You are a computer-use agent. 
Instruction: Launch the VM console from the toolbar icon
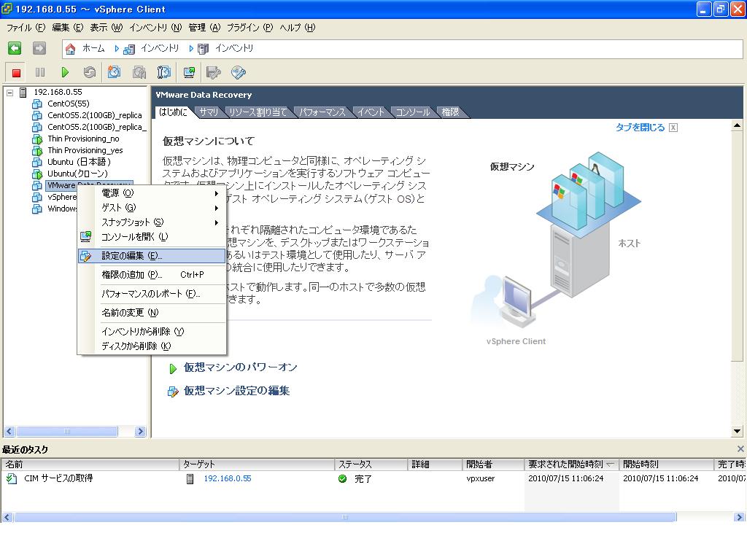[189, 72]
